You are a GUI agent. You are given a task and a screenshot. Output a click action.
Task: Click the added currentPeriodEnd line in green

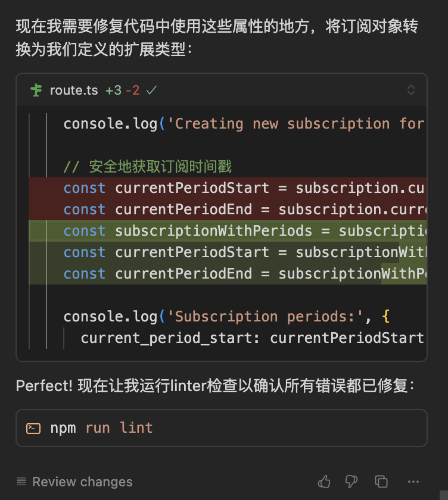[x=228, y=274]
